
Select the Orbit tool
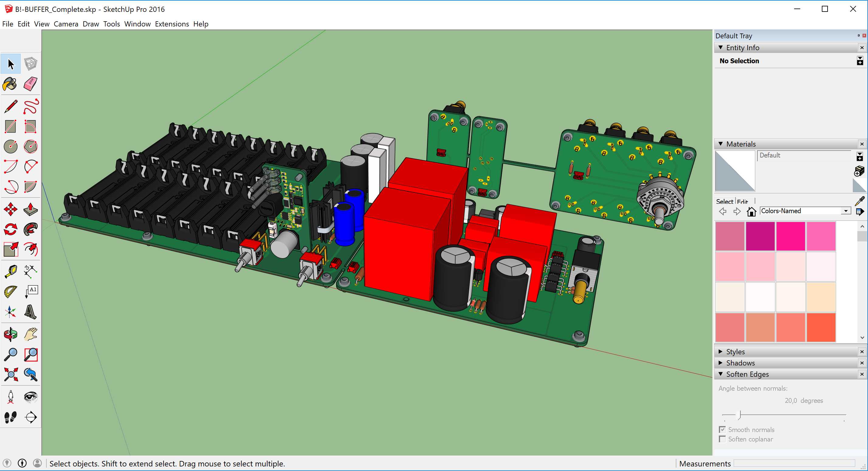click(x=10, y=334)
